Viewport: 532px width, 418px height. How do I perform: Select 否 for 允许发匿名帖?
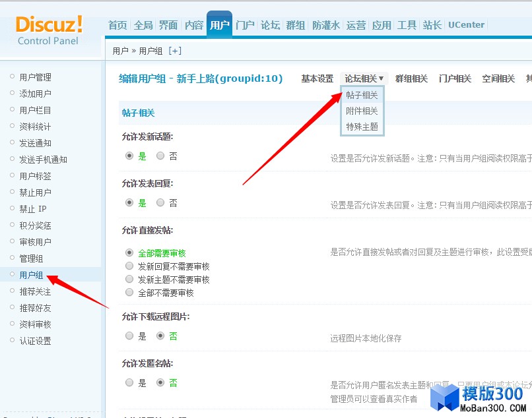(x=160, y=383)
